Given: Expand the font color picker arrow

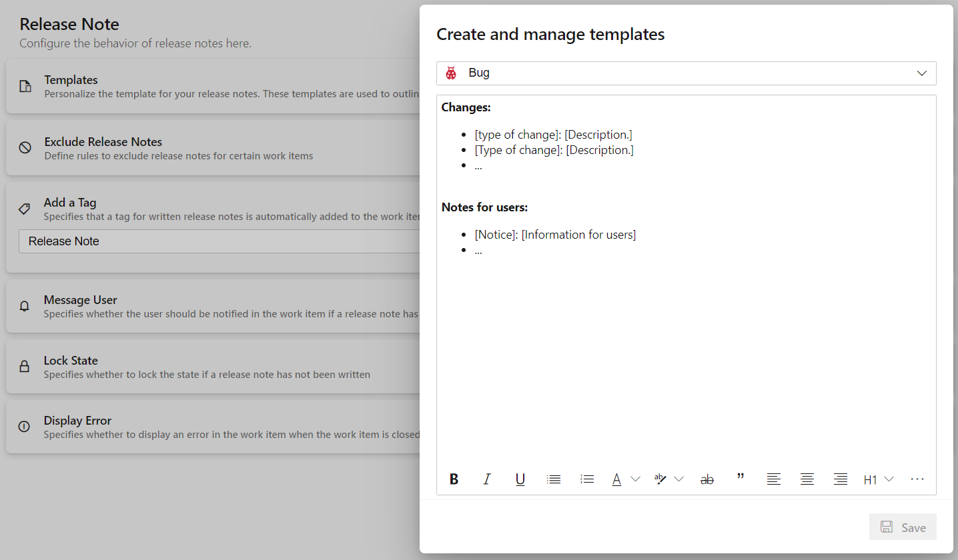Looking at the screenshot, I should (636, 479).
